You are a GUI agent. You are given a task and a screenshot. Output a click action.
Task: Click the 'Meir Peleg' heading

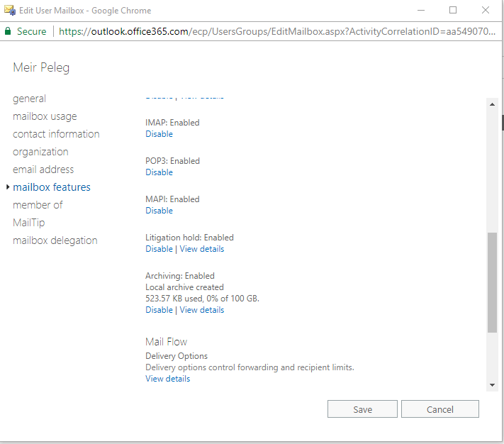(x=41, y=67)
